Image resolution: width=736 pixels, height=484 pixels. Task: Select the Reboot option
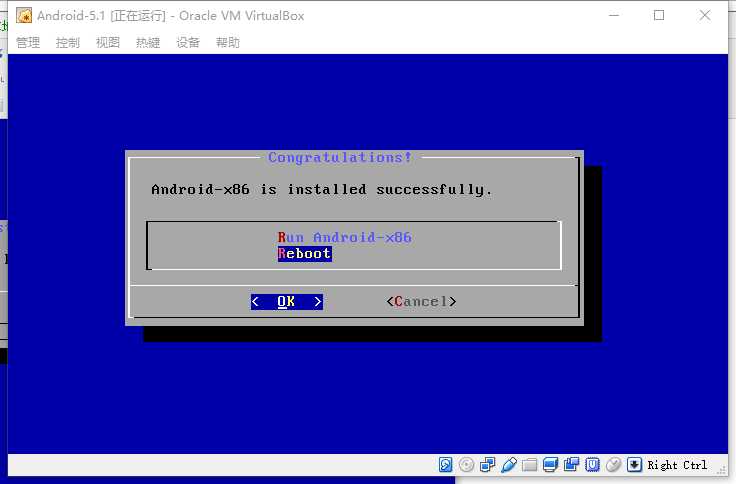click(305, 254)
